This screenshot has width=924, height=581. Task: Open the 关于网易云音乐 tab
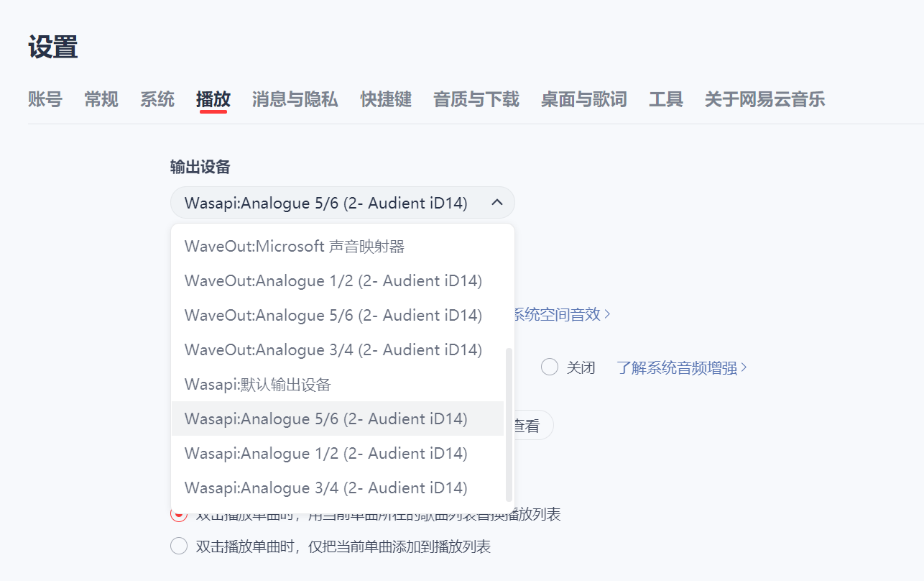tap(764, 100)
